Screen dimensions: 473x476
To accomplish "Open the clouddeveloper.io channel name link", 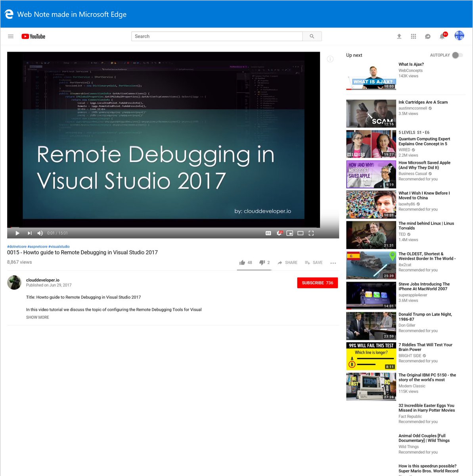I will [x=43, y=280].
